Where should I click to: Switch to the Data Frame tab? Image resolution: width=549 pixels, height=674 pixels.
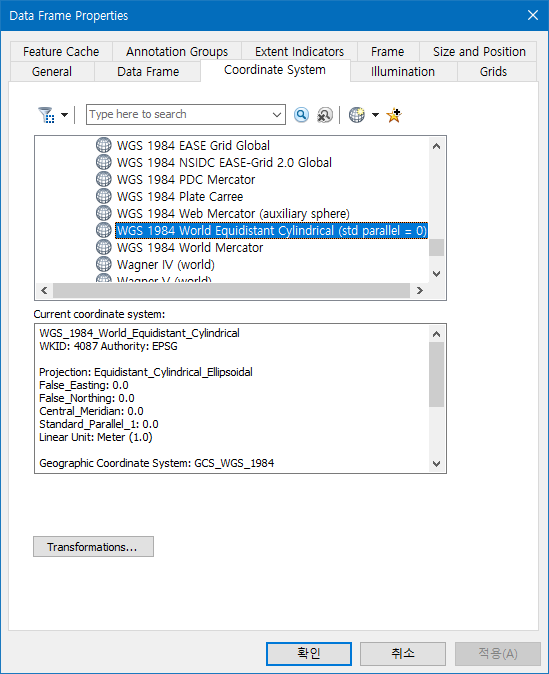point(148,71)
